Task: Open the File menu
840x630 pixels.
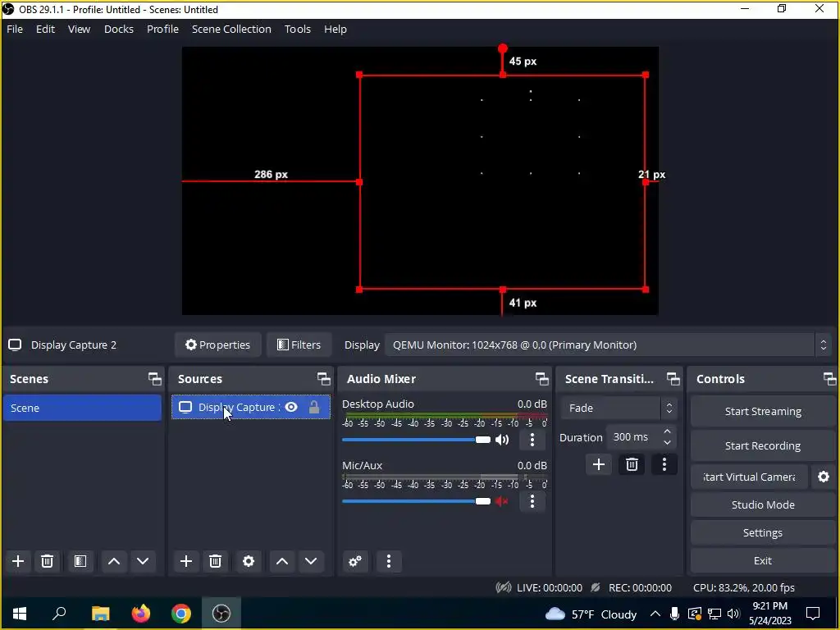Action: 15,29
